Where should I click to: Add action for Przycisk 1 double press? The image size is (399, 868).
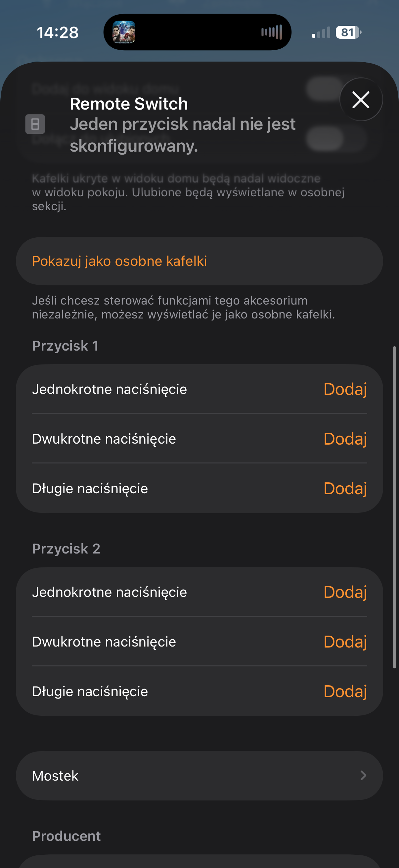(345, 439)
